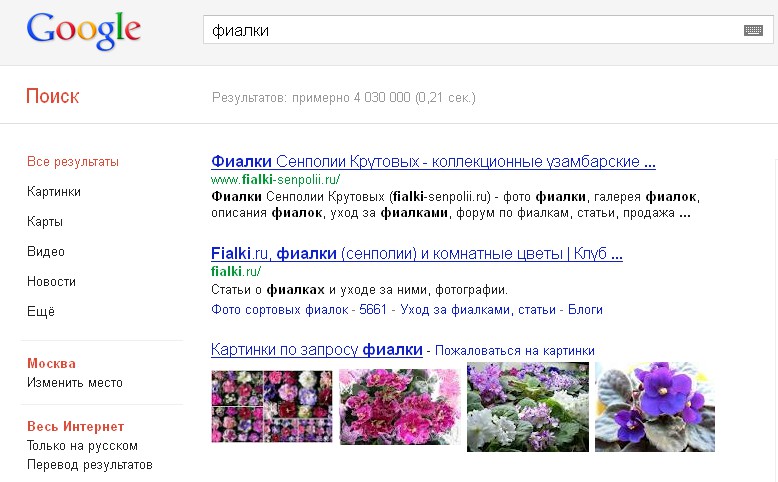Open Картинки по запросу фиалки link

(x=317, y=349)
